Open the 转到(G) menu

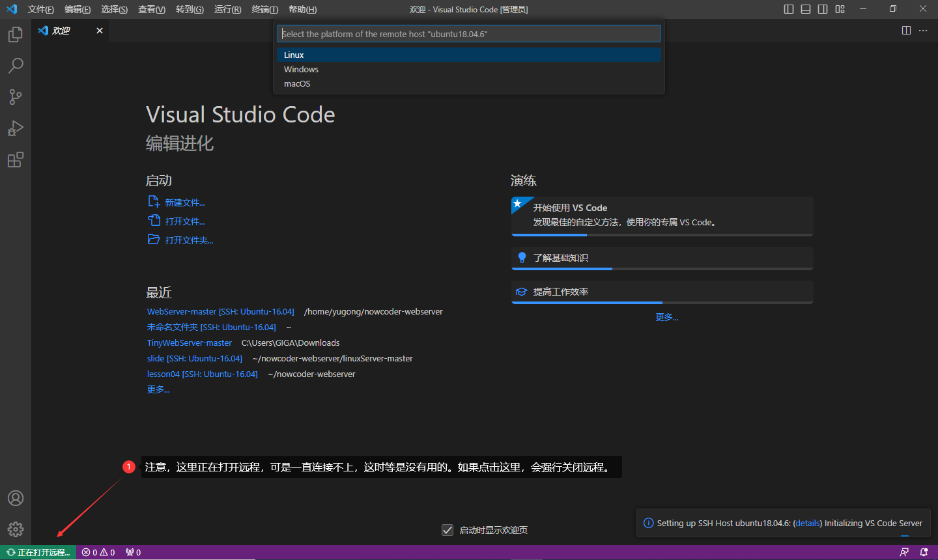tap(190, 9)
